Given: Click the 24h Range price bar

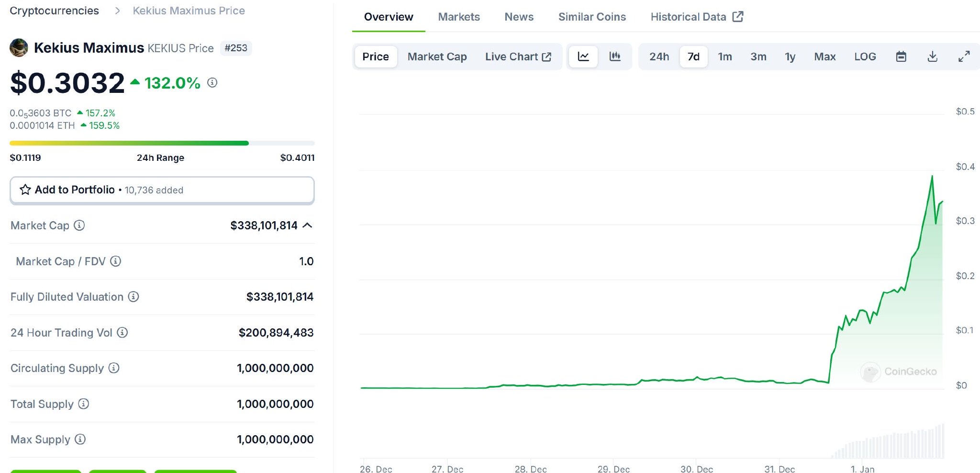Looking at the screenshot, I should (162, 143).
